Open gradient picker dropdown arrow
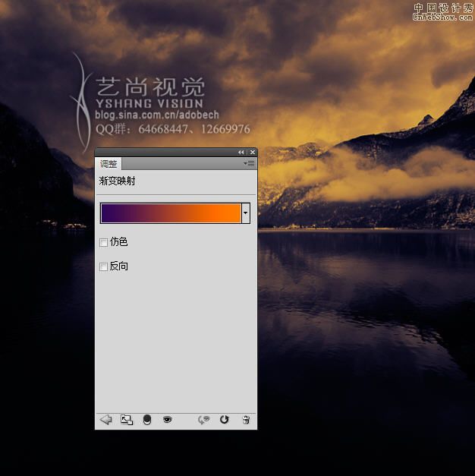Screen dimensions: 475x476 pos(245,213)
